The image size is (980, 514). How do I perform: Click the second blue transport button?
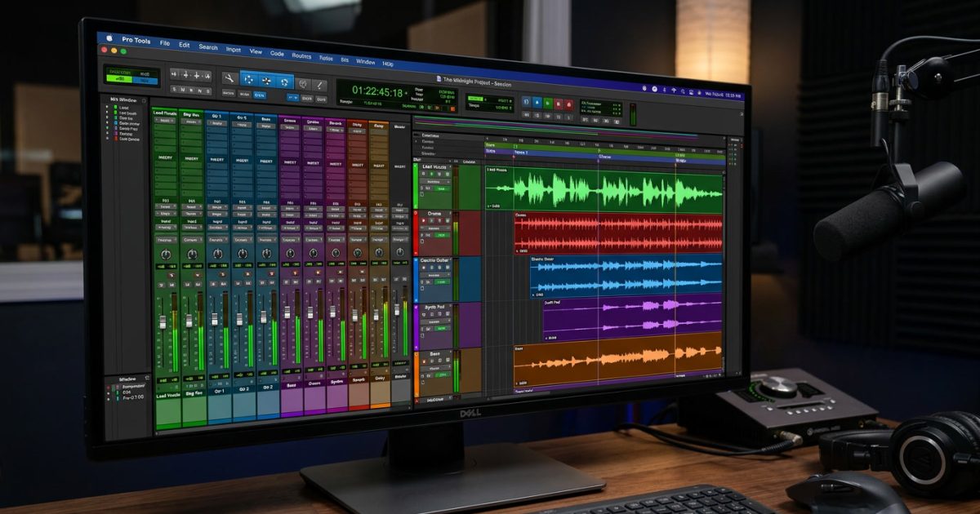[x=537, y=103]
